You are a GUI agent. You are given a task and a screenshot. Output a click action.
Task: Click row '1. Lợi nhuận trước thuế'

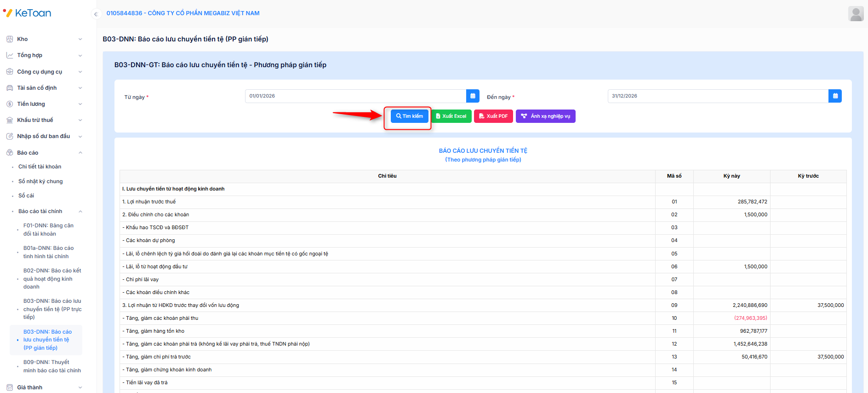click(483, 202)
